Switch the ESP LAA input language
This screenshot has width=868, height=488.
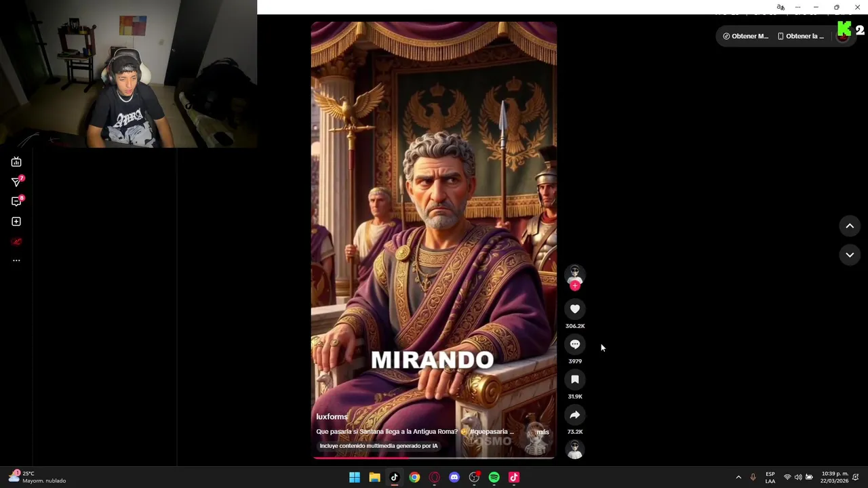pyautogui.click(x=770, y=477)
